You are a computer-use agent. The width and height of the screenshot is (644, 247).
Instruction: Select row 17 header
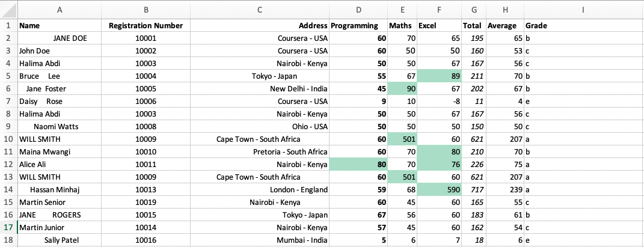pyautogui.click(x=8, y=228)
